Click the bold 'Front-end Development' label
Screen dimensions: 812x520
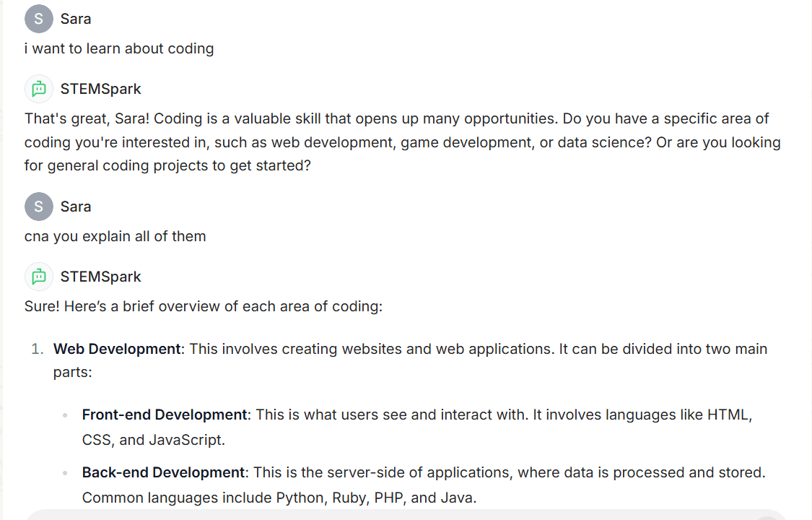tap(165, 415)
